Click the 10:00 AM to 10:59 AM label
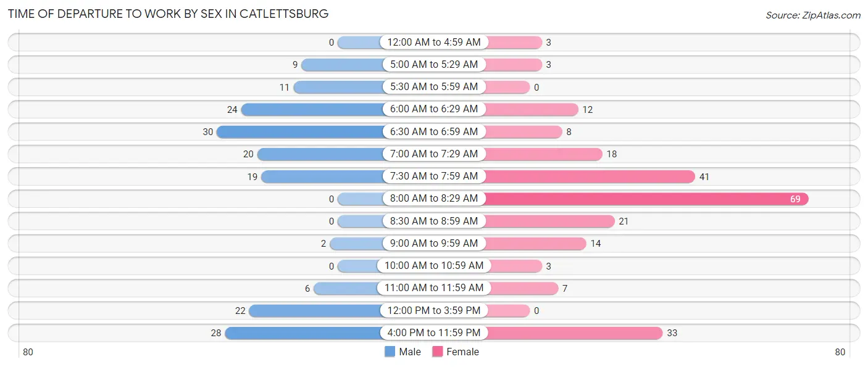 434,266
